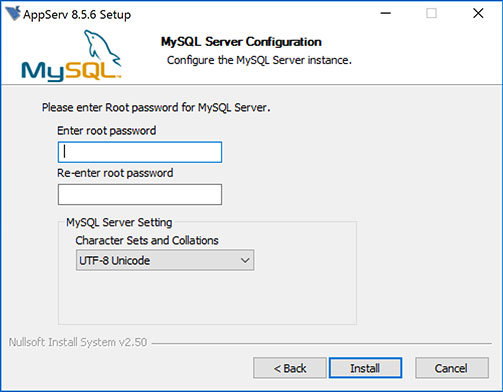Focus the Re-enter root password field
503x392 pixels.
tap(140, 194)
